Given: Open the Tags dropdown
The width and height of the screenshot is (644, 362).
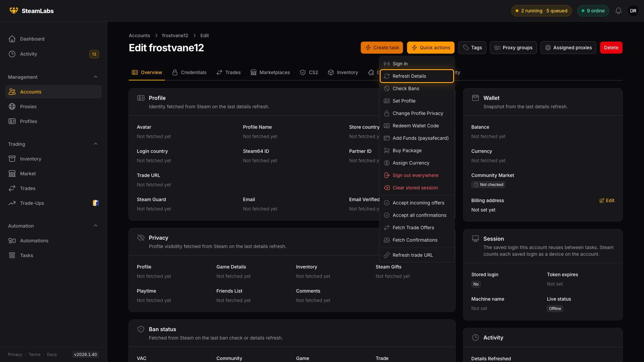Looking at the screenshot, I should [x=472, y=48].
